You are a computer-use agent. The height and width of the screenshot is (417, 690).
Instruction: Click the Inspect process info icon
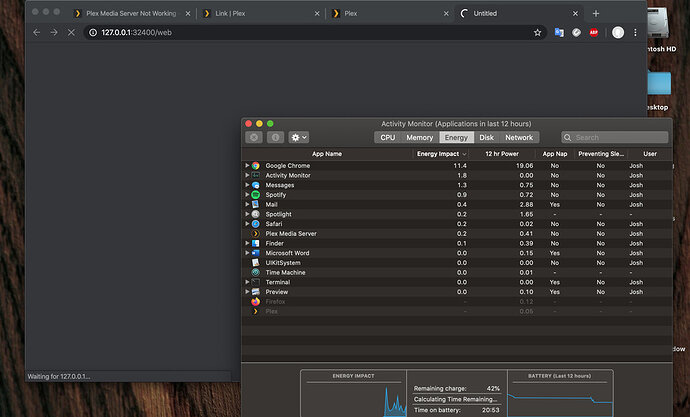pyautogui.click(x=275, y=137)
